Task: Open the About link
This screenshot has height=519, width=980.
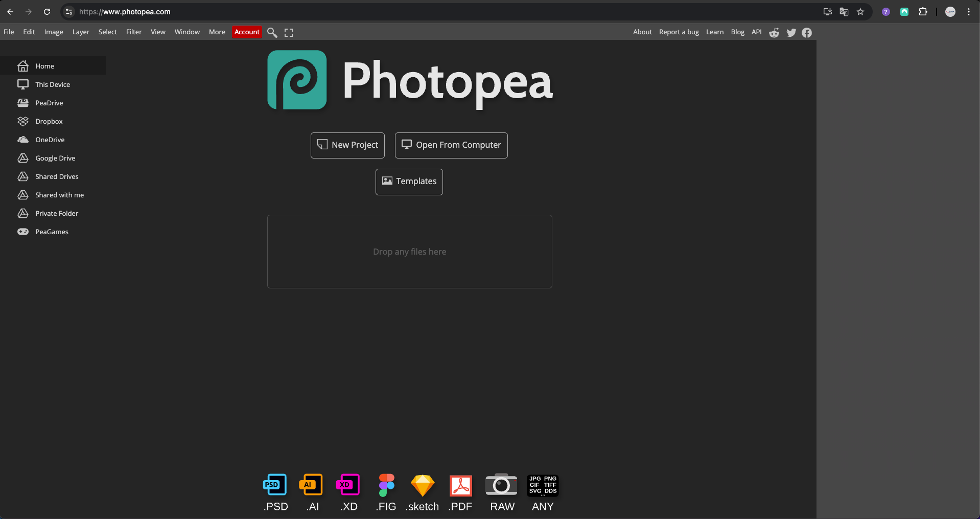Action: [x=642, y=32]
